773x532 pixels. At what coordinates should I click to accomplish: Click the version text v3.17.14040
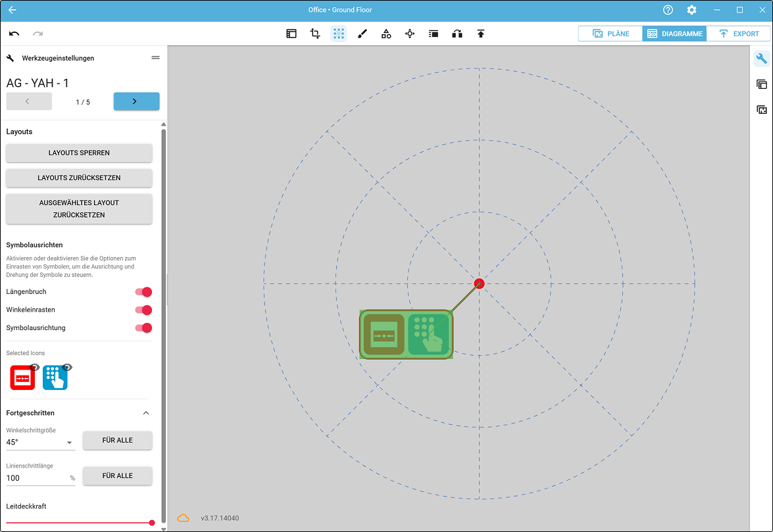tap(220, 518)
